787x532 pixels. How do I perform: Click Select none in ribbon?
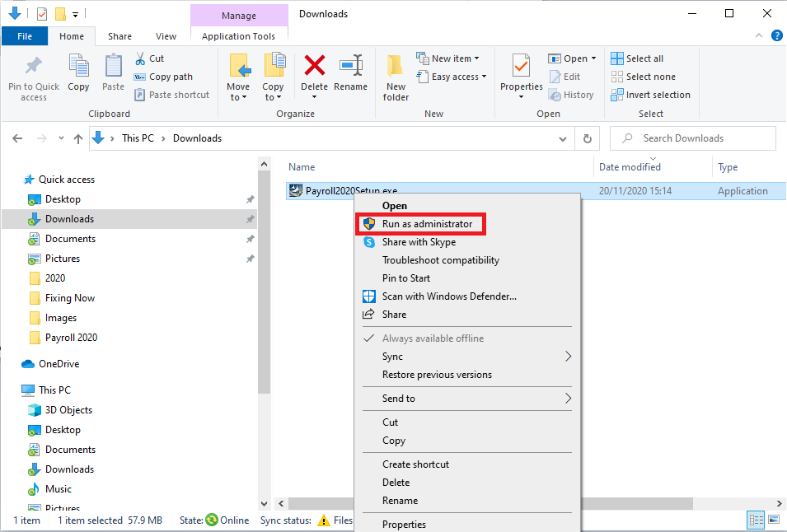(643, 77)
